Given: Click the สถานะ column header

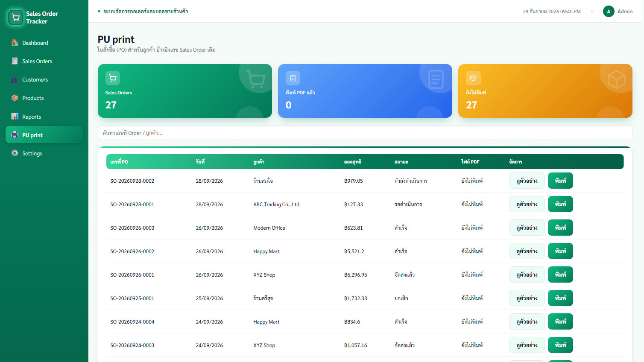Looking at the screenshot, I should point(401,162).
